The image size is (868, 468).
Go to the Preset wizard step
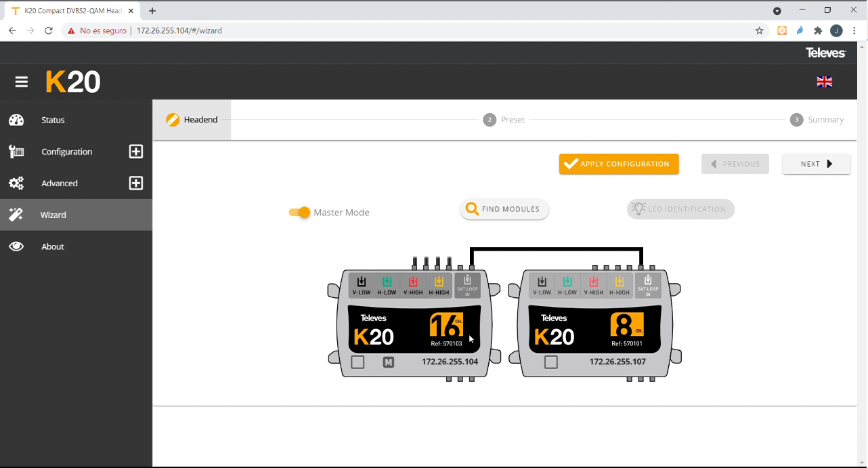coord(504,120)
